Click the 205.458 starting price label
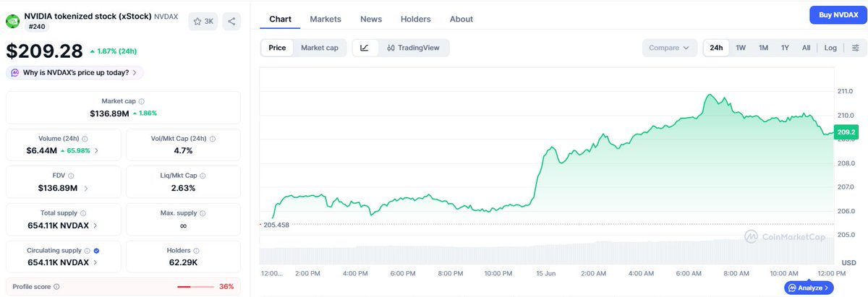The image size is (868, 297). pos(276,225)
